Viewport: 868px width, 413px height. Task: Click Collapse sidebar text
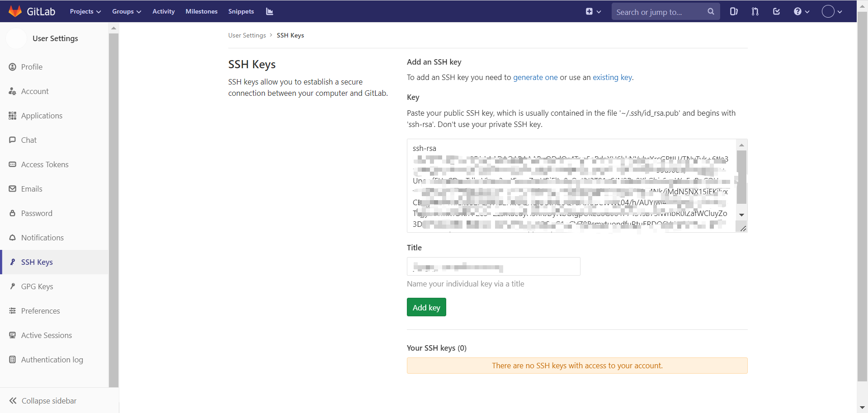(x=49, y=401)
